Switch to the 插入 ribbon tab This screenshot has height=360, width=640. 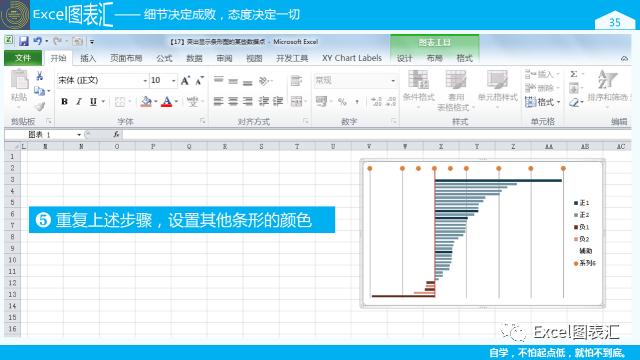pos(88,58)
